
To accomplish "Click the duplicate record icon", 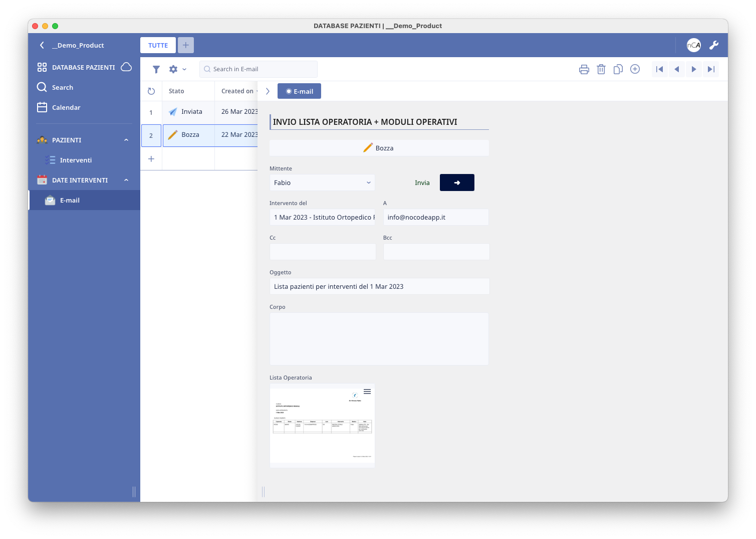I will [618, 69].
